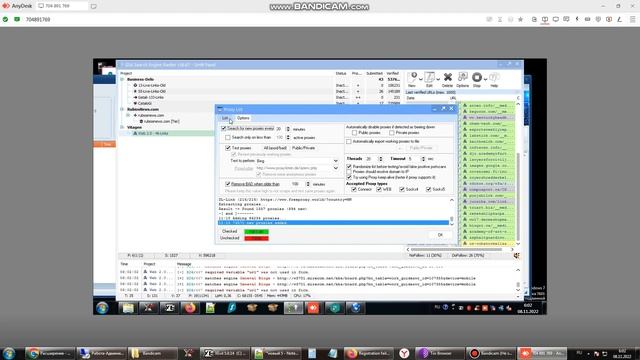The height and width of the screenshot is (360, 640).
Task: Open the Stop button dropdown arrow
Action: pos(485,79)
